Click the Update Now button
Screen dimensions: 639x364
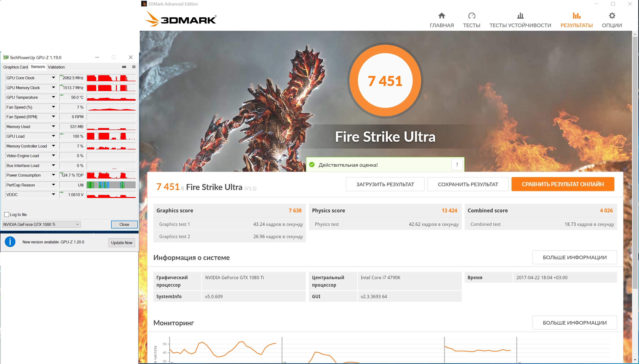[x=122, y=242]
